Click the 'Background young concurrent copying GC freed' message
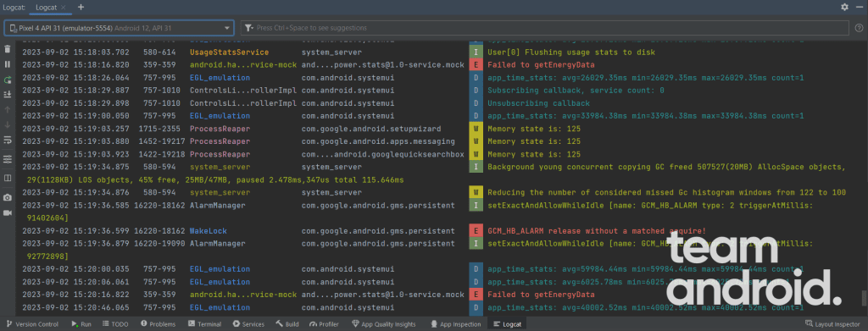The height and width of the screenshot is (331, 868). click(666, 167)
